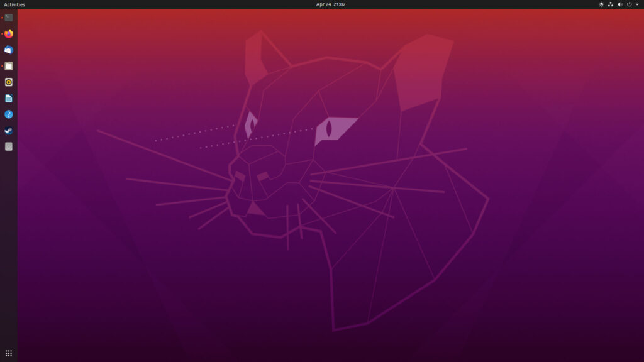The height and width of the screenshot is (362, 644).
Task: Click the grey drive icon in dock
Action: (x=9, y=146)
